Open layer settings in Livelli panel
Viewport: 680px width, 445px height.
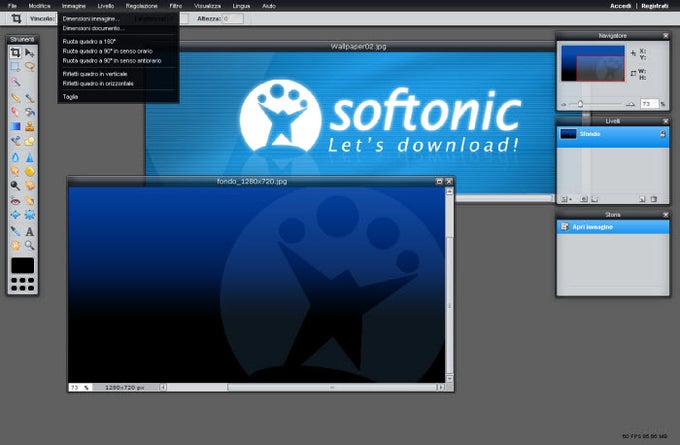565,199
